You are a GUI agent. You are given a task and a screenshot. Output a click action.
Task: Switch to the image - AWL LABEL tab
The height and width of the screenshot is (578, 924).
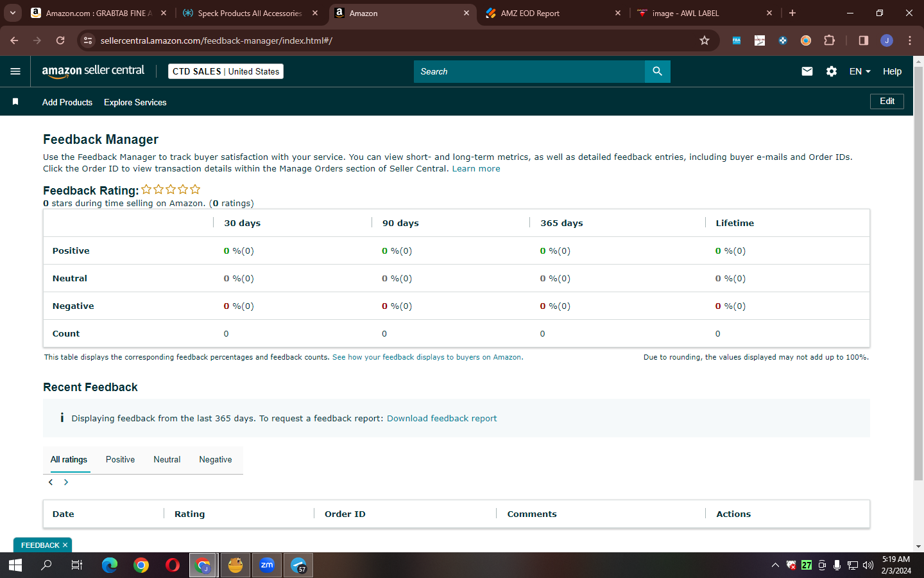(705, 13)
